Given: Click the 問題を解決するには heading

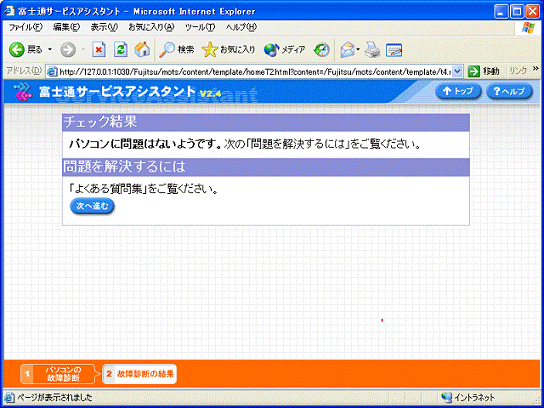Looking at the screenshot, I should [124, 167].
